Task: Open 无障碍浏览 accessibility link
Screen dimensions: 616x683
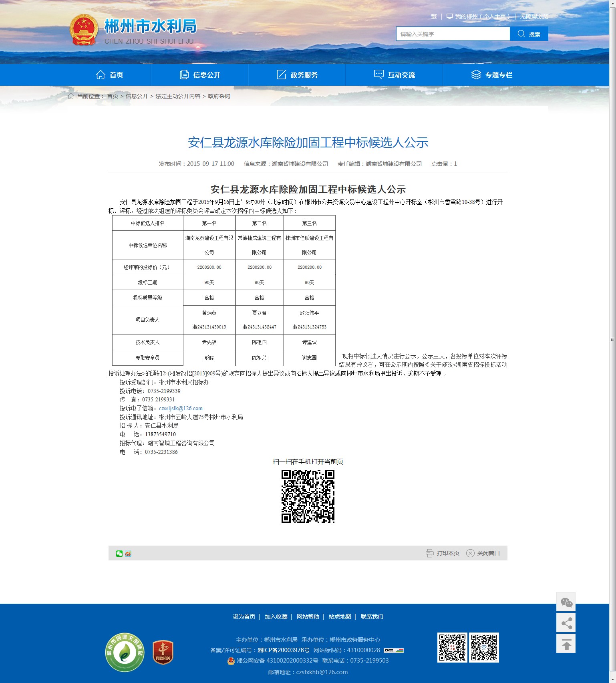Action: [534, 16]
